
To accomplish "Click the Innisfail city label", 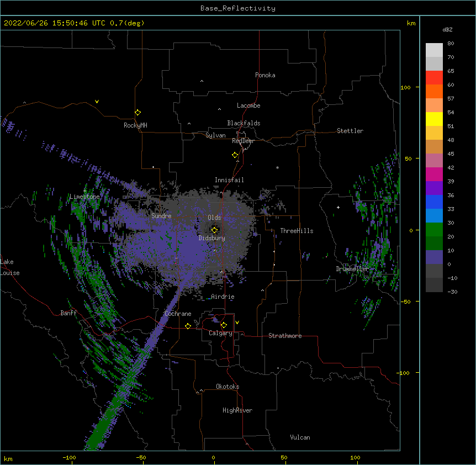I will 229,180.
